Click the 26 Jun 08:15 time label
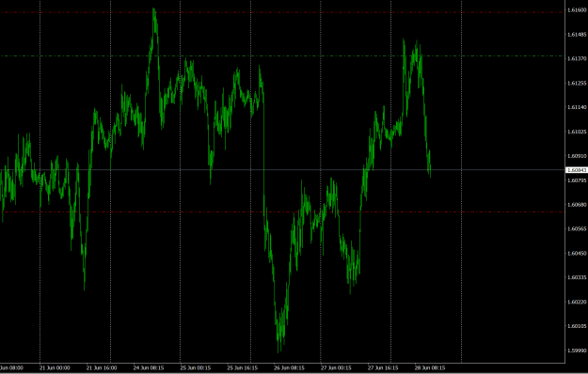The height and width of the screenshot is (374, 588). [x=289, y=368]
